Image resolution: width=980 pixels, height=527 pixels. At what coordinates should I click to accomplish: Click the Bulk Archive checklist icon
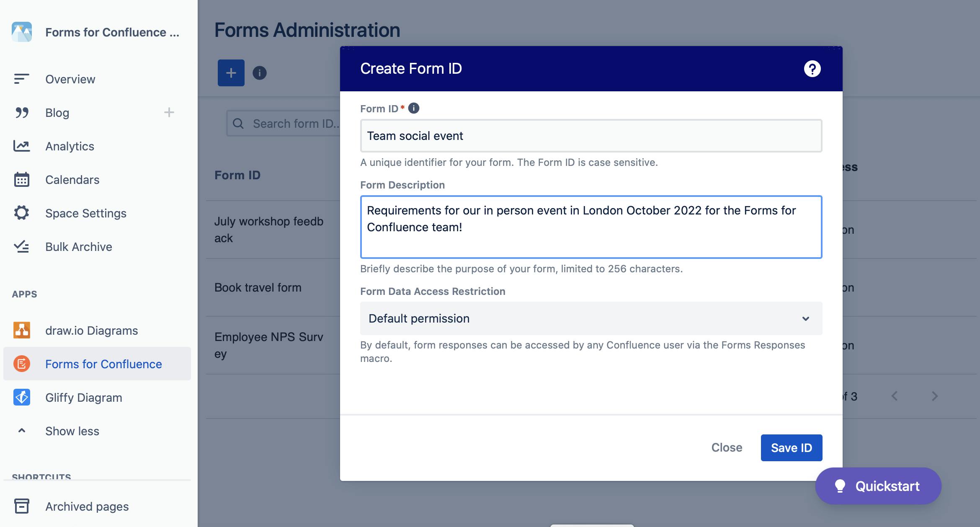point(22,246)
